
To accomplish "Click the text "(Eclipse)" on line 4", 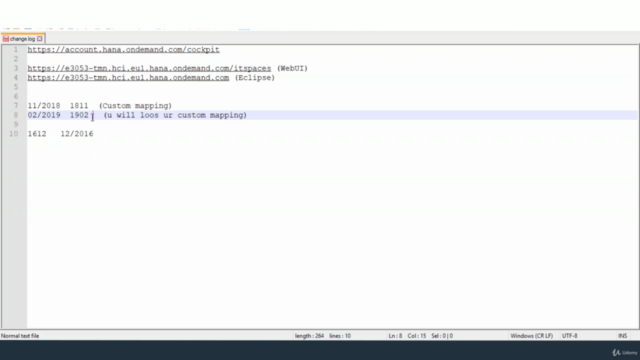I will point(255,78).
